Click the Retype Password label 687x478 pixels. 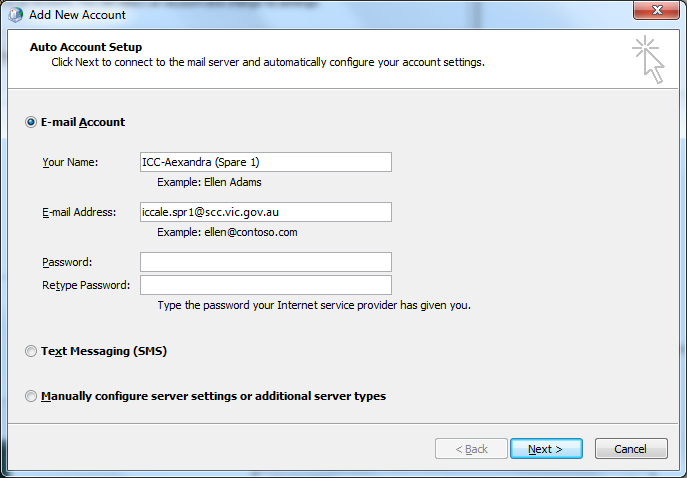[86, 285]
